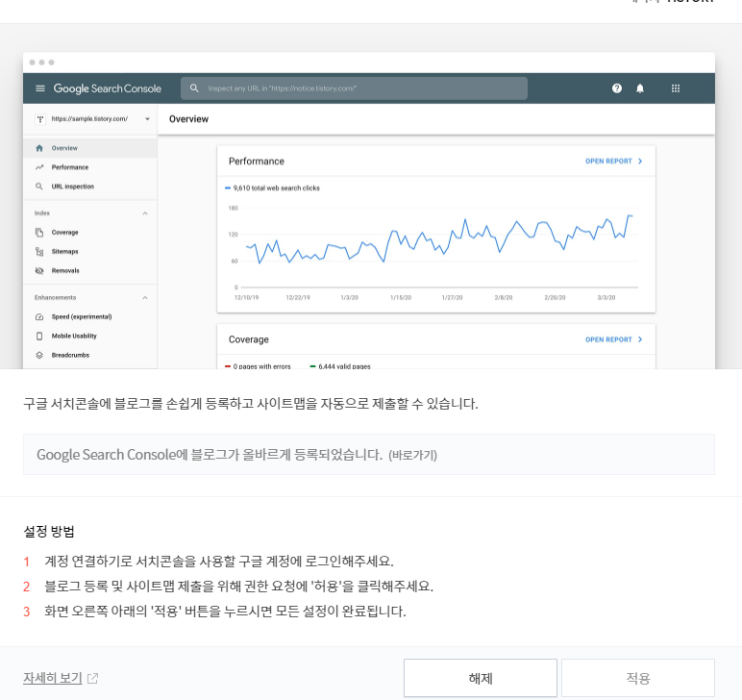
Task: Collapse the Enhancements section chevron
Action: [x=145, y=298]
